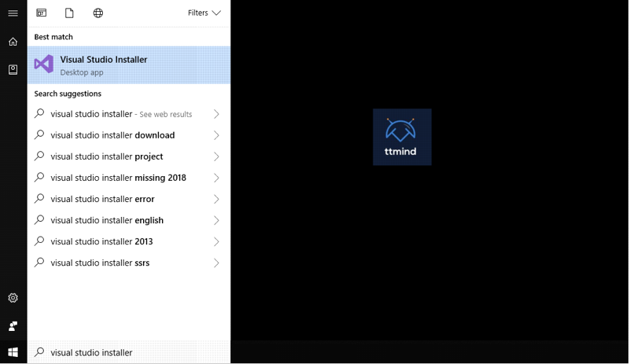Open the hamburger menu in the sidebar
The image size is (629, 364).
coord(13,13)
